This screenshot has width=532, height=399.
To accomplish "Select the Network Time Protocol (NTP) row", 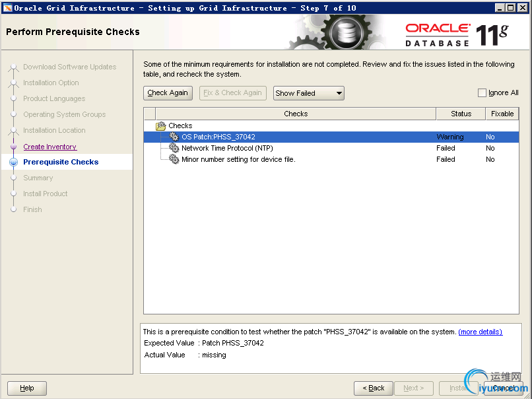I will [331, 148].
